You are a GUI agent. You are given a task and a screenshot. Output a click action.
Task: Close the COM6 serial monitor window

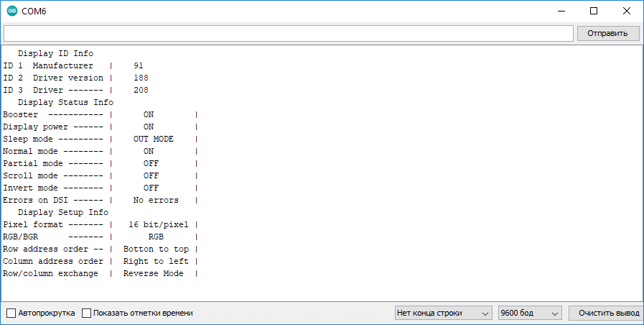point(626,11)
